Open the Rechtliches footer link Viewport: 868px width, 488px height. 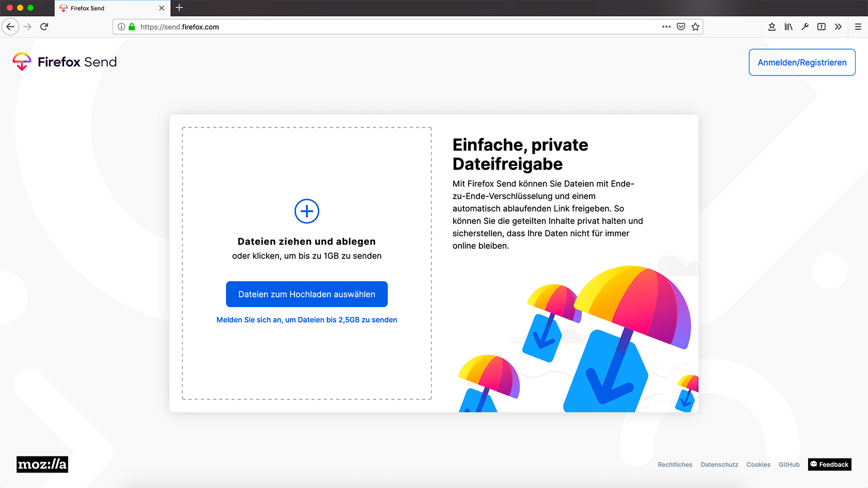click(675, 465)
